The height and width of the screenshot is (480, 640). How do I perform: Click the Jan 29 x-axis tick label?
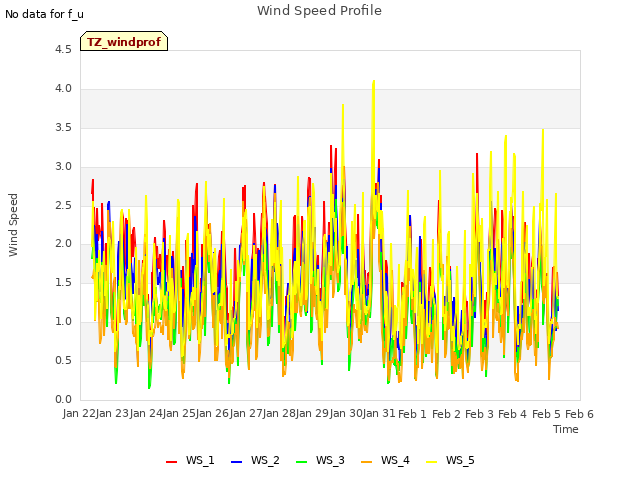click(313, 413)
